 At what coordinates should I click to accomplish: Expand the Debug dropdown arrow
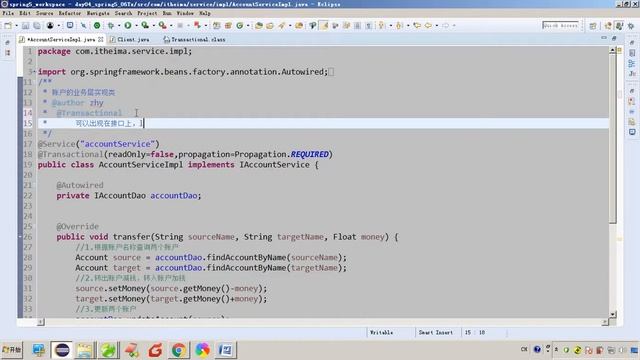tap(119, 26)
